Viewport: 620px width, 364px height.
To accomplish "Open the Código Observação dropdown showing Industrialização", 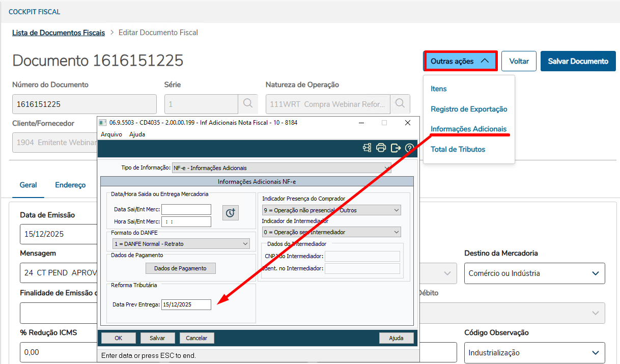I will pos(595,352).
